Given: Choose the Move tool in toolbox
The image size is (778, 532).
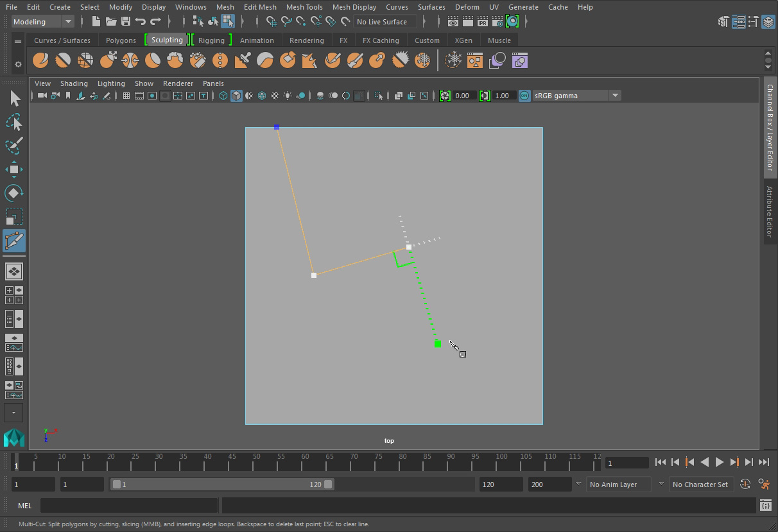Looking at the screenshot, I should click(x=14, y=169).
